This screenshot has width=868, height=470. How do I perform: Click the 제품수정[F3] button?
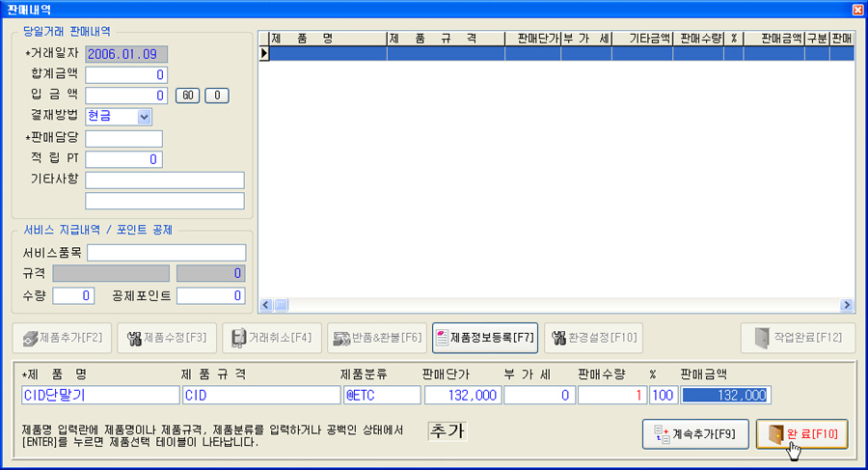167,338
